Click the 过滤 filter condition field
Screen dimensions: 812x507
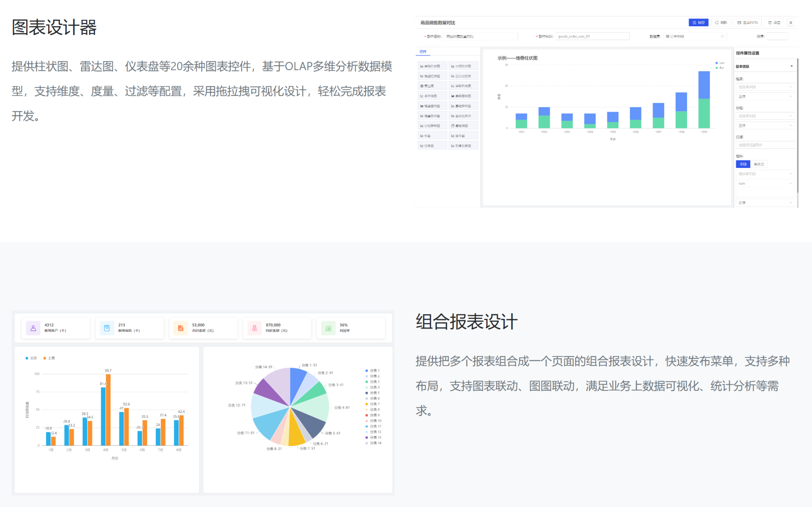[x=765, y=145]
